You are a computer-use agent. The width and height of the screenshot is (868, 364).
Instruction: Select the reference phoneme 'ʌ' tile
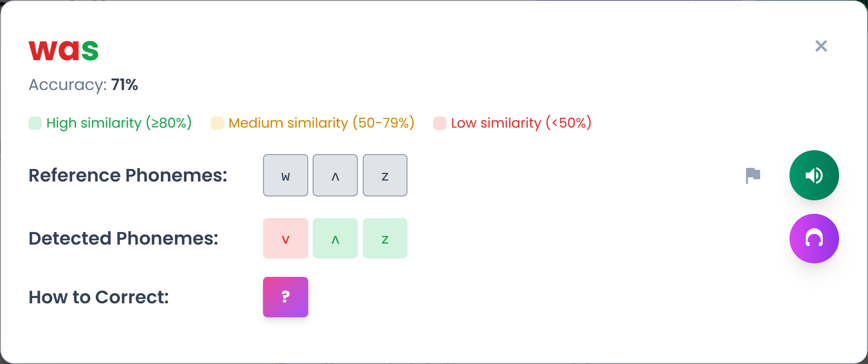tap(335, 175)
